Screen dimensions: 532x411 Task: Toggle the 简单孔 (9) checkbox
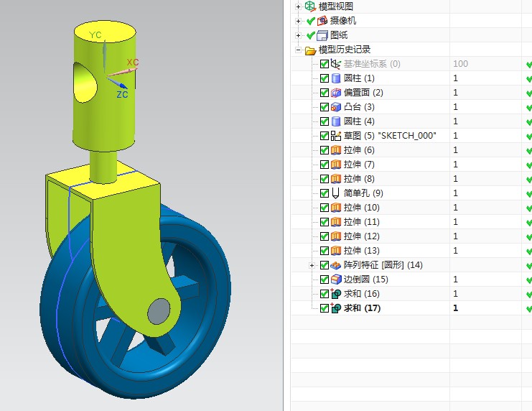coord(325,193)
